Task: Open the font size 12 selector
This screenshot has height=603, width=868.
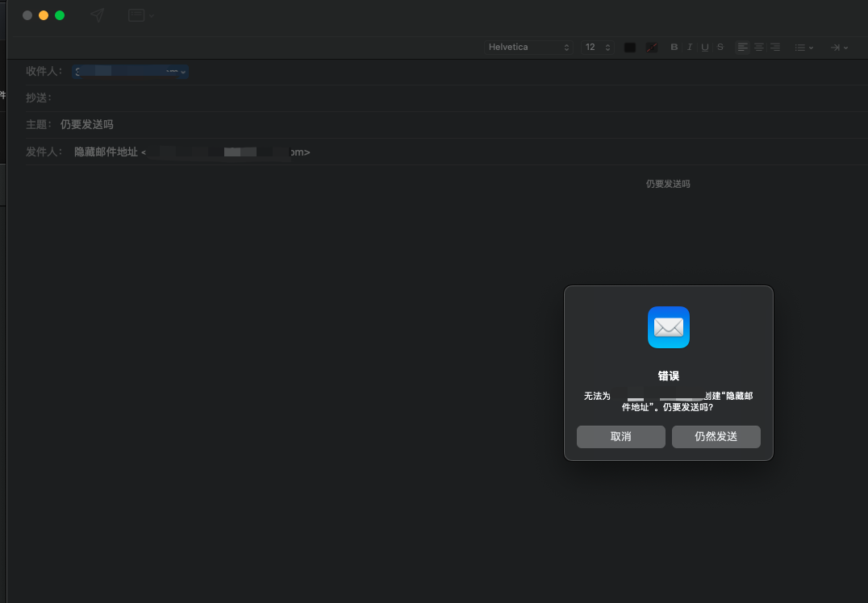Action: point(598,48)
